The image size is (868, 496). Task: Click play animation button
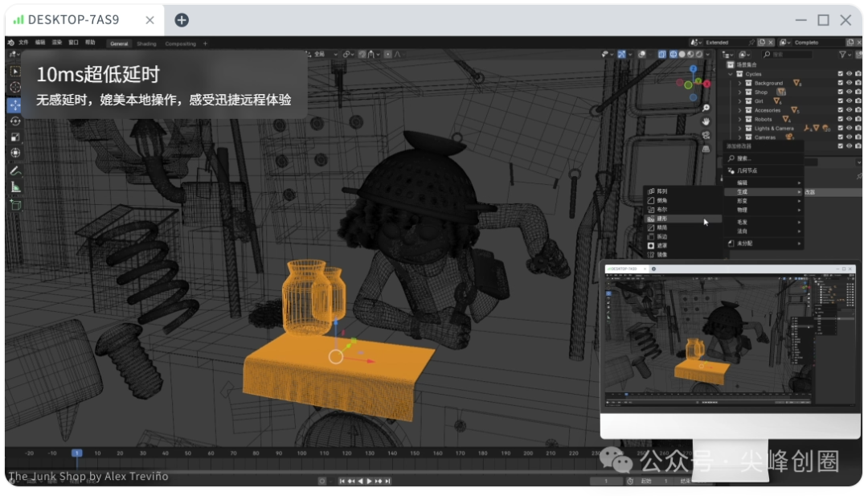click(x=369, y=481)
